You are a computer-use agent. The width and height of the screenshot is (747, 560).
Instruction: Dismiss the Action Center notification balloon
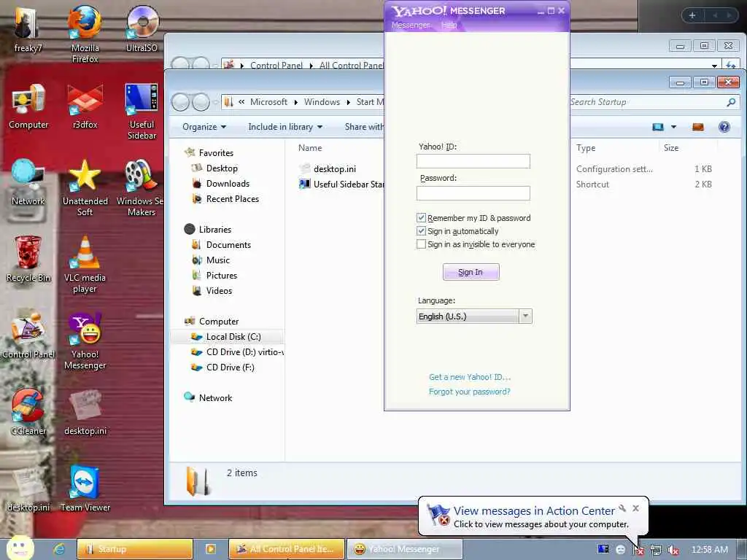tap(635, 508)
